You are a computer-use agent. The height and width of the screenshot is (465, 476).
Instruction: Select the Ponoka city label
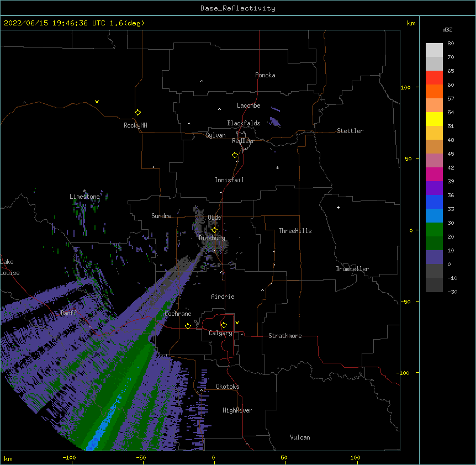[x=265, y=75]
